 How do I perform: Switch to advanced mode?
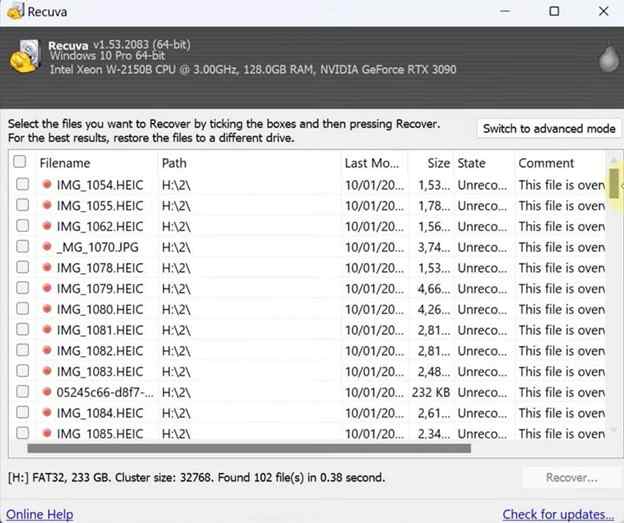coord(549,129)
